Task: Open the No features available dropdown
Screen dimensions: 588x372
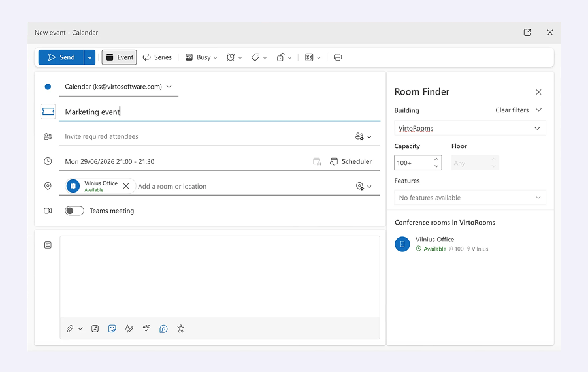Action: 470,198
